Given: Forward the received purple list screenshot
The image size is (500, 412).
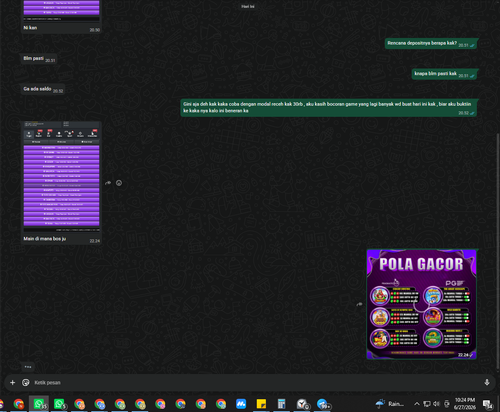Looking at the screenshot, I should pos(108,183).
